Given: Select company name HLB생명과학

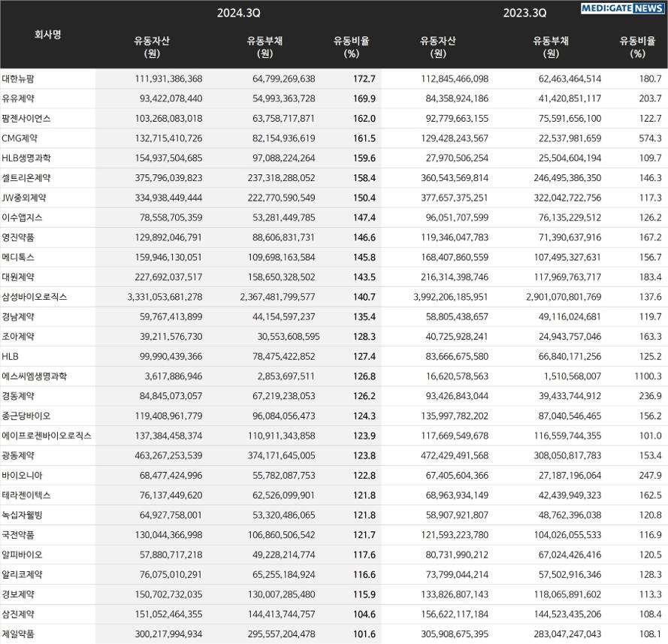Looking at the screenshot, I should coord(26,158).
